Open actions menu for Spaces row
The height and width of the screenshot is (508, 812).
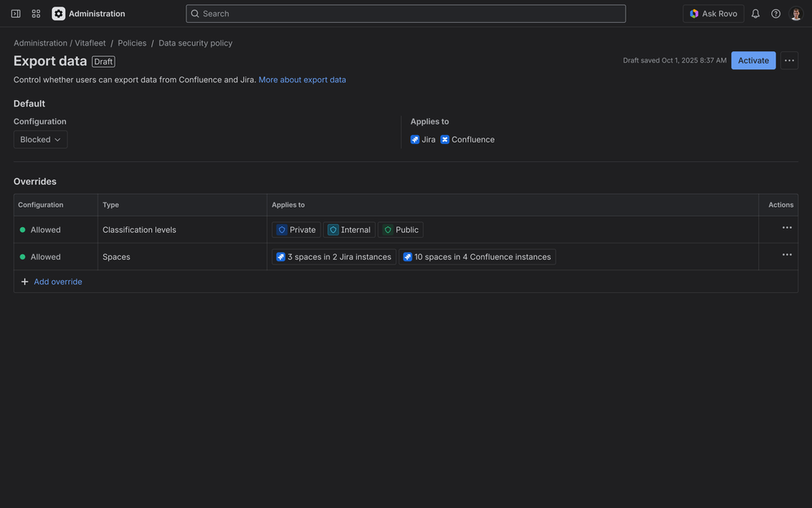(x=787, y=255)
